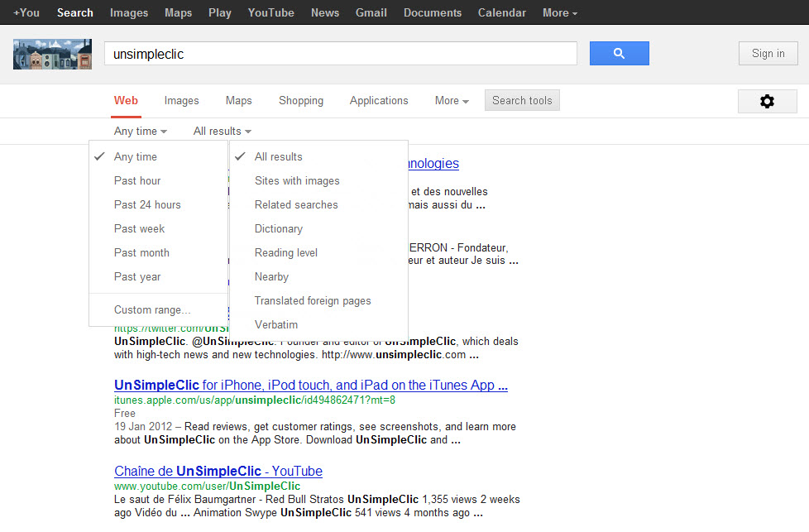This screenshot has width=809, height=532.
Task: Click inside the unsimpleclic search field
Action: (x=341, y=54)
